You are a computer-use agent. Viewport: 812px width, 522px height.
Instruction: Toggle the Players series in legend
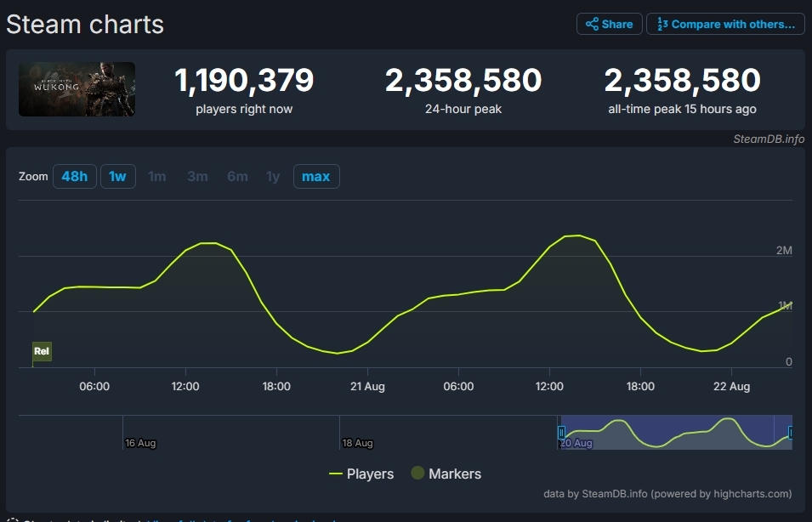point(361,474)
